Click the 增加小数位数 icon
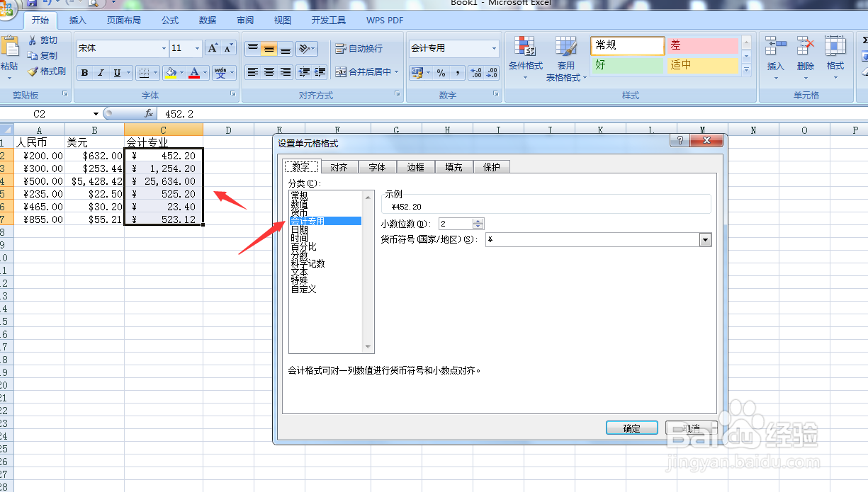Image resolution: width=868 pixels, height=492 pixels. [x=474, y=72]
